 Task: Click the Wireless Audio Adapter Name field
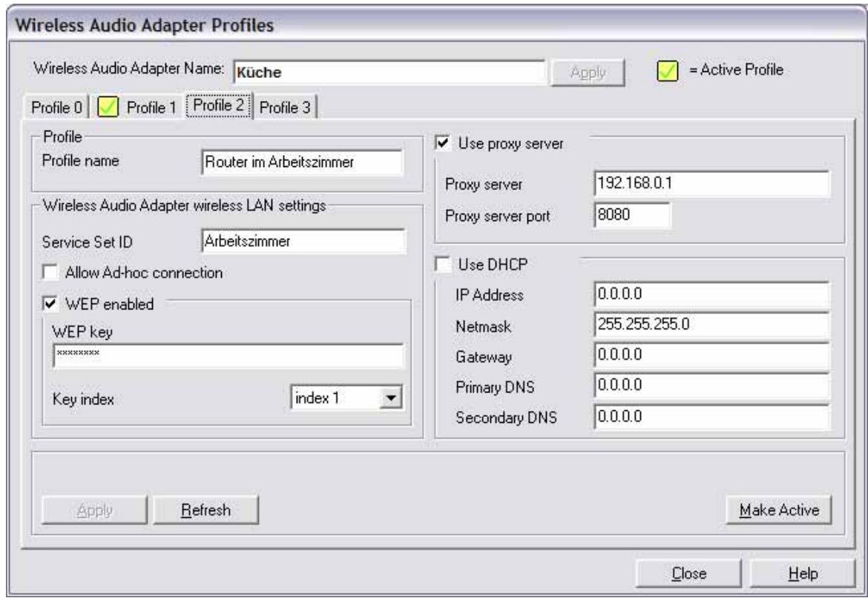click(x=389, y=72)
